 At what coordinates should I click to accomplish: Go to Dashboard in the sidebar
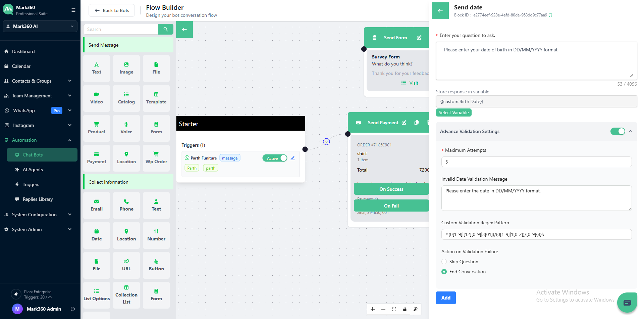pos(23,51)
